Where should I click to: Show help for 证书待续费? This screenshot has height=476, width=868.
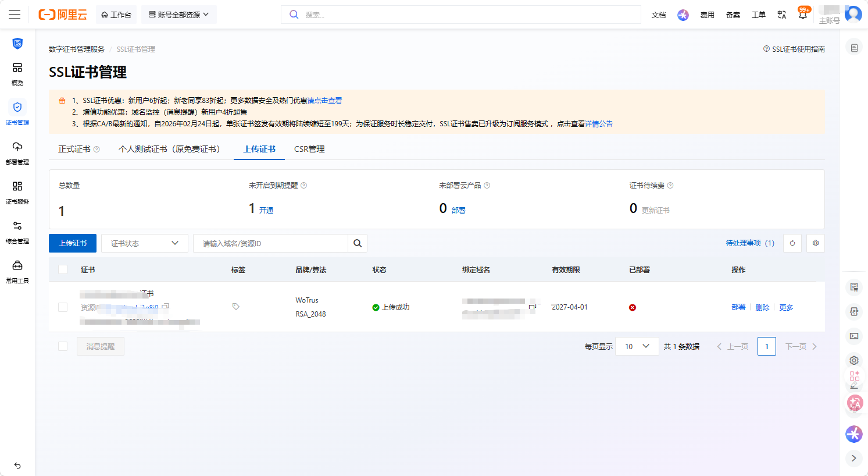670,186
